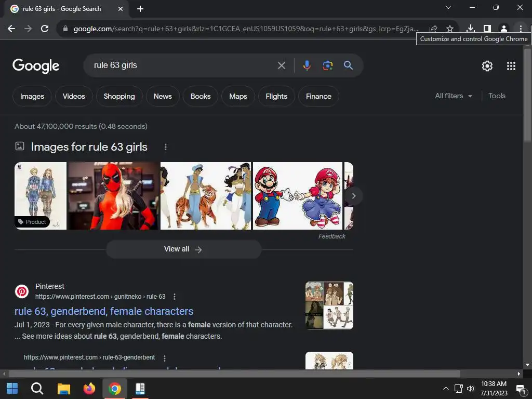This screenshot has width=532, height=399.
Task: View site information lock icon
Action: 65,29
